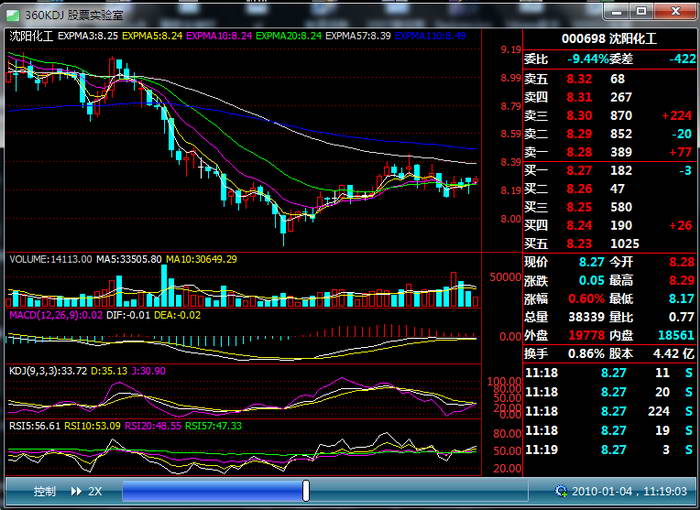Click the EXPMA57:8.39 indicator label
This screenshot has height=510, width=700.
point(358,36)
